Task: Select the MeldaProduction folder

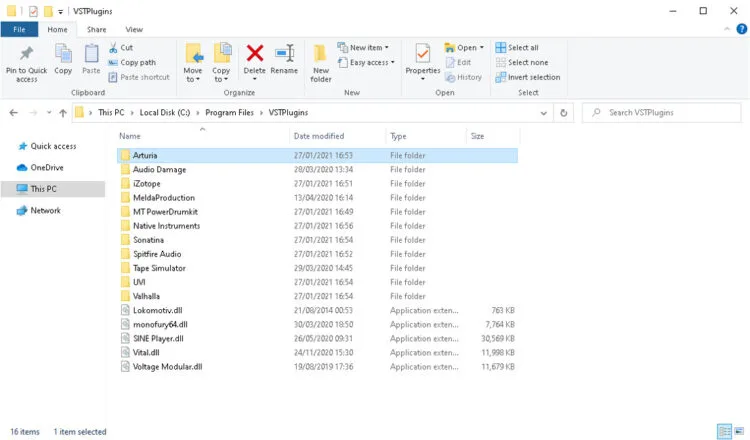Action: [x=318, y=198]
